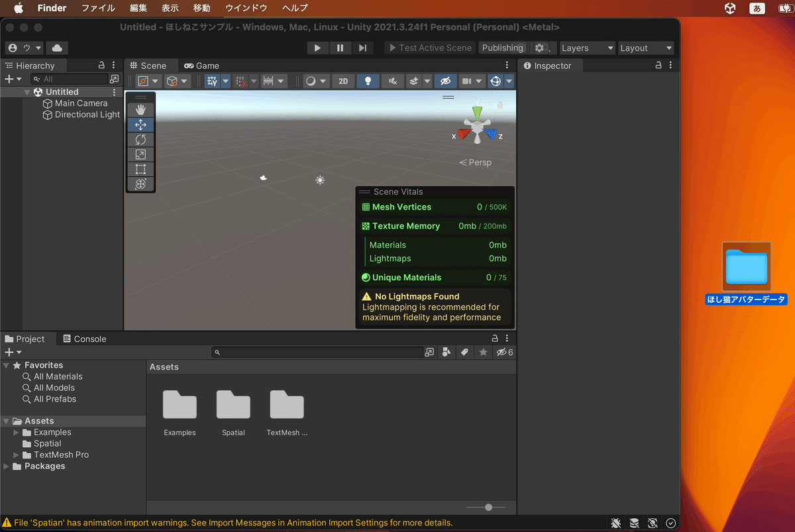Select the Move tool

pos(140,125)
